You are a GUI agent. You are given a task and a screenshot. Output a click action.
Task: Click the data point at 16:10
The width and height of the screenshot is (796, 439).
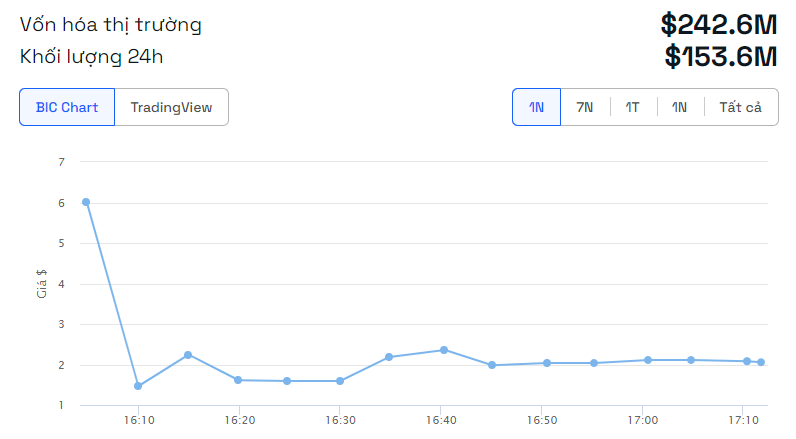138,386
